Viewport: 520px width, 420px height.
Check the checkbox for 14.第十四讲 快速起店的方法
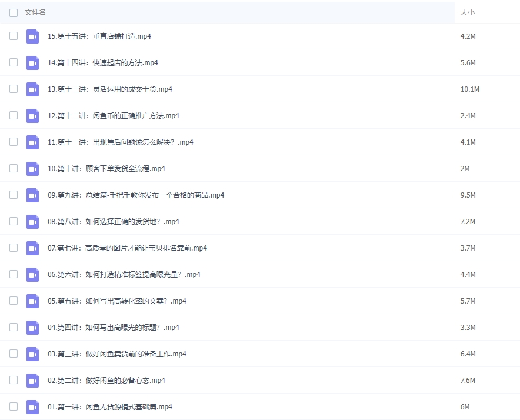coord(13,62)
